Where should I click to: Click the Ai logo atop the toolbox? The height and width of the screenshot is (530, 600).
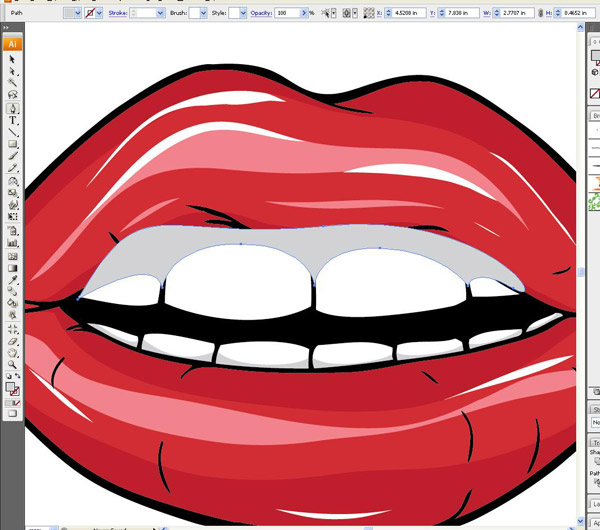point(12,44)
